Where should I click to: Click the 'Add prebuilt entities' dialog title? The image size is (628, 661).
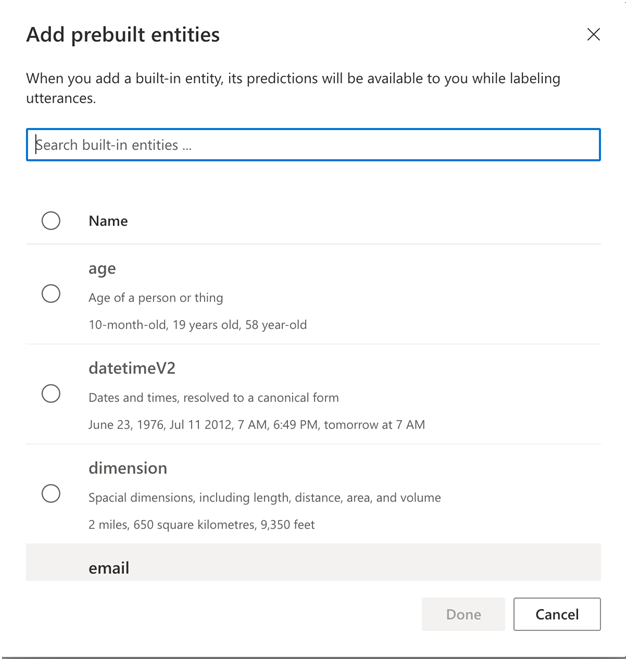point(123,35)
